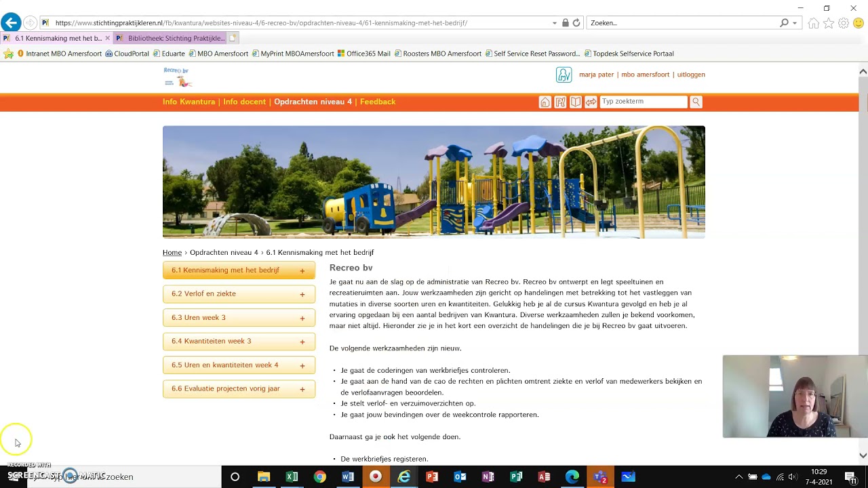The image size is (868, 488).
Task: Open Info Kwantura menu item
Action: tap(189, 102)
